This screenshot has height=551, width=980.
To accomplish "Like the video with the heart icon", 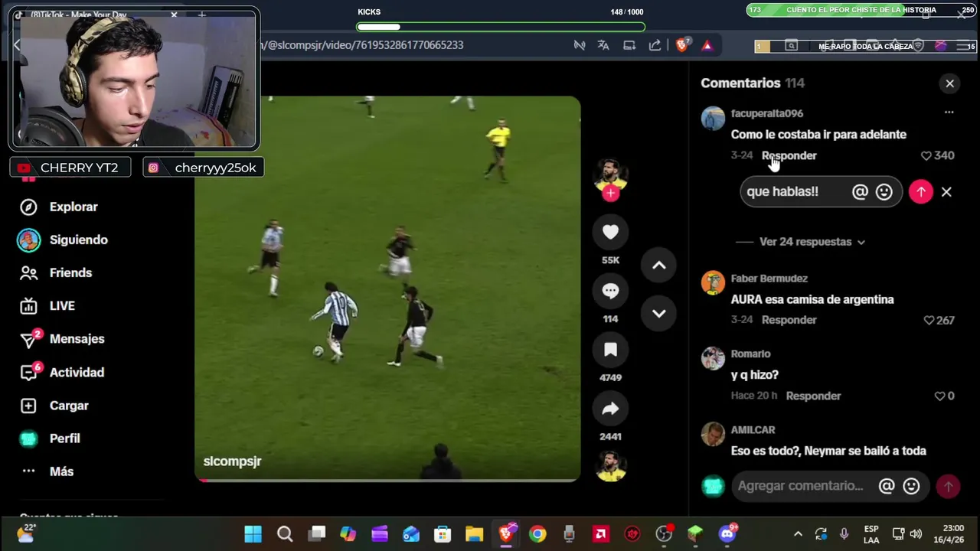I will click(x=610, y=232).
